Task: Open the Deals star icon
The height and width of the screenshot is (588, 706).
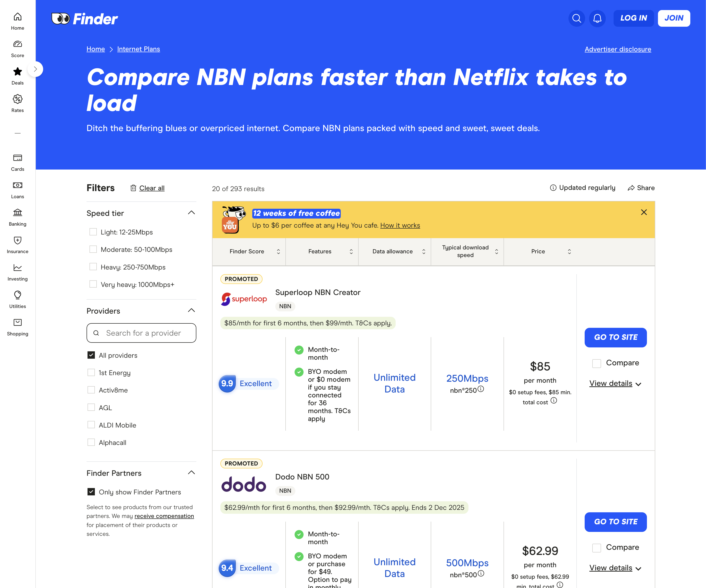Action: tap(17, 72)
